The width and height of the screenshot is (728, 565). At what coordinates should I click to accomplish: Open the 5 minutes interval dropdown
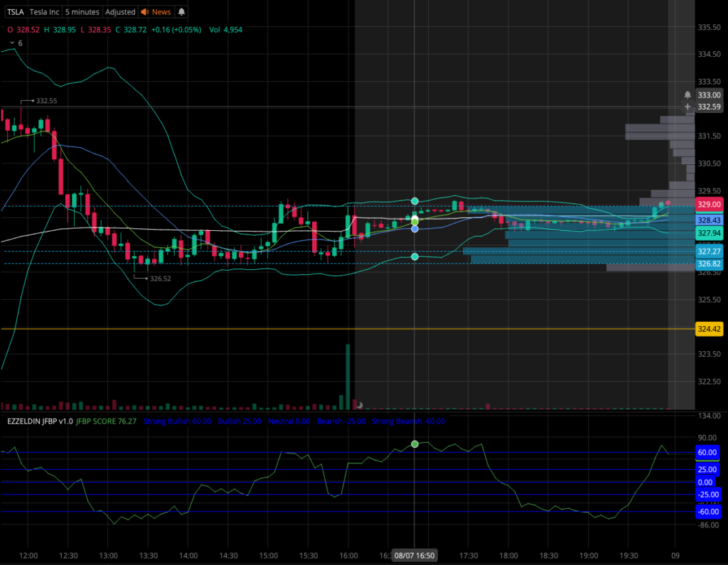pos(82,11)
